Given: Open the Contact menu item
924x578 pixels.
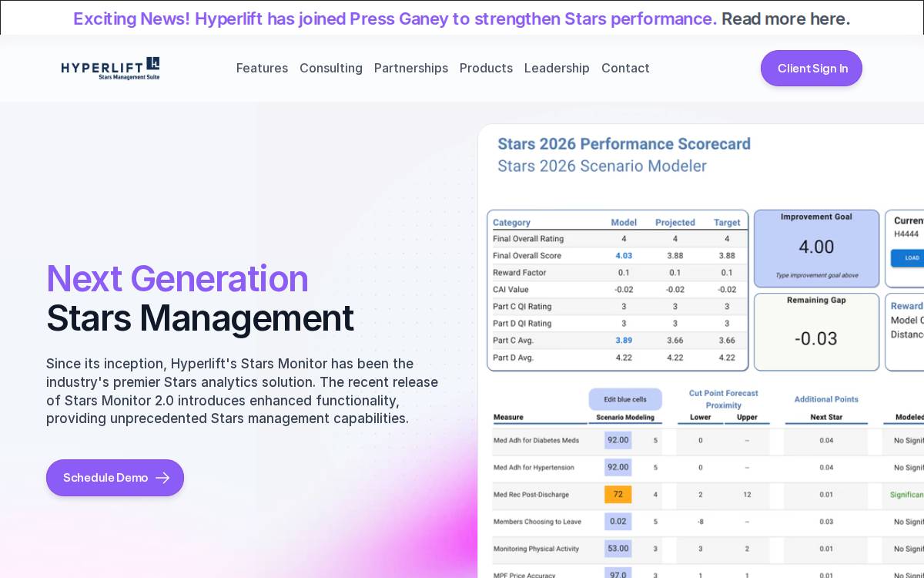Looking at the screenshot, I should 625,68.
